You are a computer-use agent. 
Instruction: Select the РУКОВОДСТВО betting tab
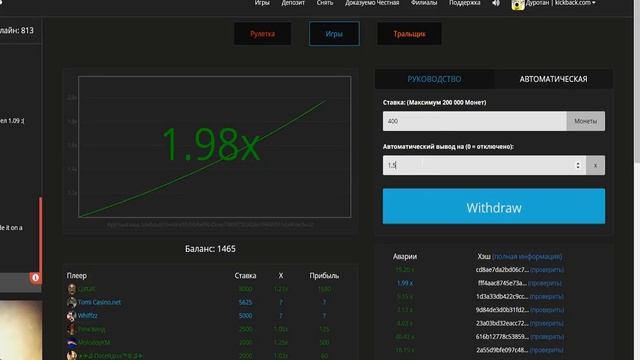(x=434, y=79)
